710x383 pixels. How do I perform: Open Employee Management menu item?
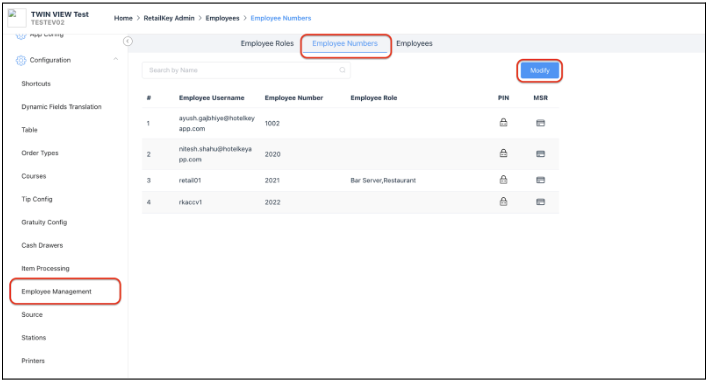point(57,292)
